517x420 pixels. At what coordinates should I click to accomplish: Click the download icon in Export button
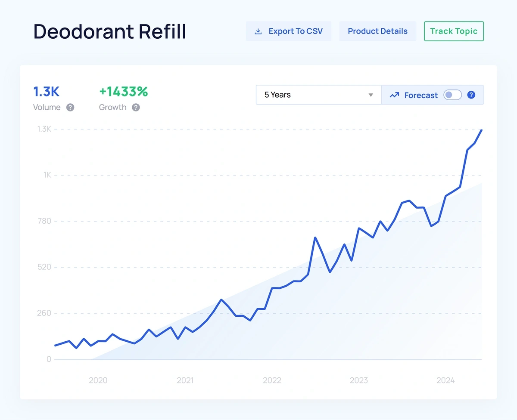coord(258,31)
